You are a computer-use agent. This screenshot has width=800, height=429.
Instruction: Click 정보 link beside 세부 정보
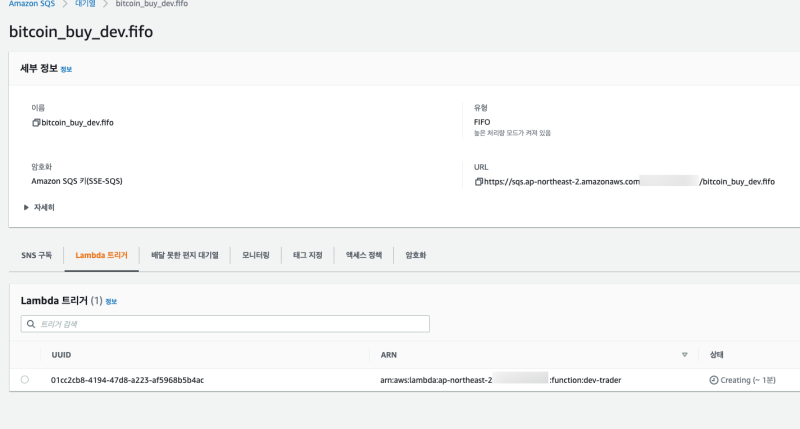[x=66, y=69]
